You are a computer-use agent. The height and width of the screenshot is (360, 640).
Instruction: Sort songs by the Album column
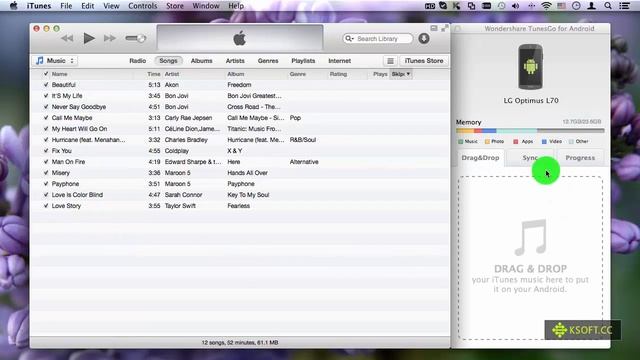[236, 74]
